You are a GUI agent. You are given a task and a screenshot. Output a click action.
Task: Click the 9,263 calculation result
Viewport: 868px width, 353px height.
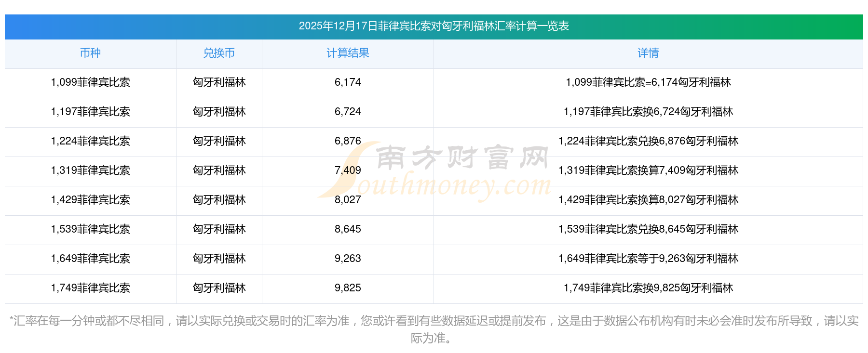(x=348, y=259)
